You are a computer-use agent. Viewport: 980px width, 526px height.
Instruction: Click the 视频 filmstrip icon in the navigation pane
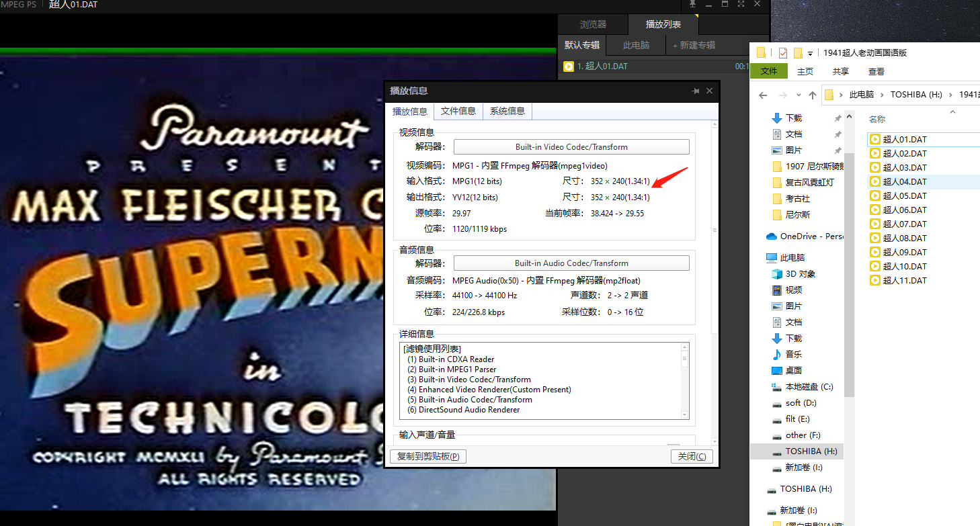click(776, 290)
